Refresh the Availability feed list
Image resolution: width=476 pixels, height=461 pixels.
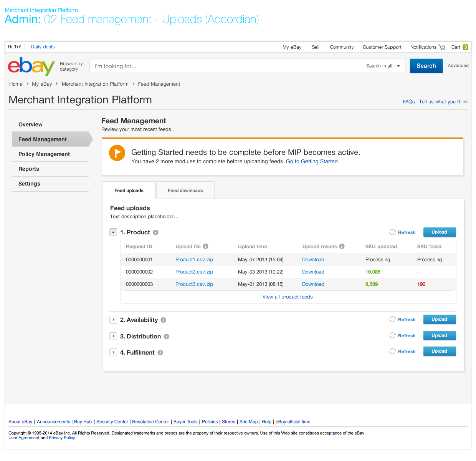(403, 320)
